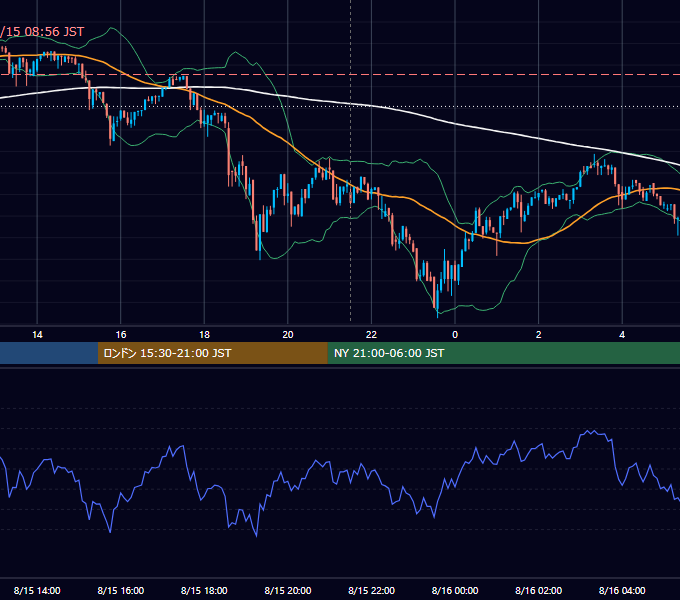Click the ロンドン 15:30-21:00 JST session bar

(212, 353)
